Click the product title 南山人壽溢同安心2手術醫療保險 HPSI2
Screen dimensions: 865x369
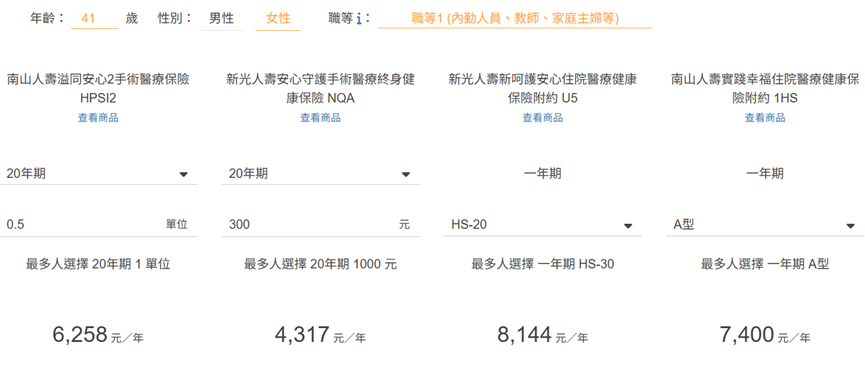[98, 89]
